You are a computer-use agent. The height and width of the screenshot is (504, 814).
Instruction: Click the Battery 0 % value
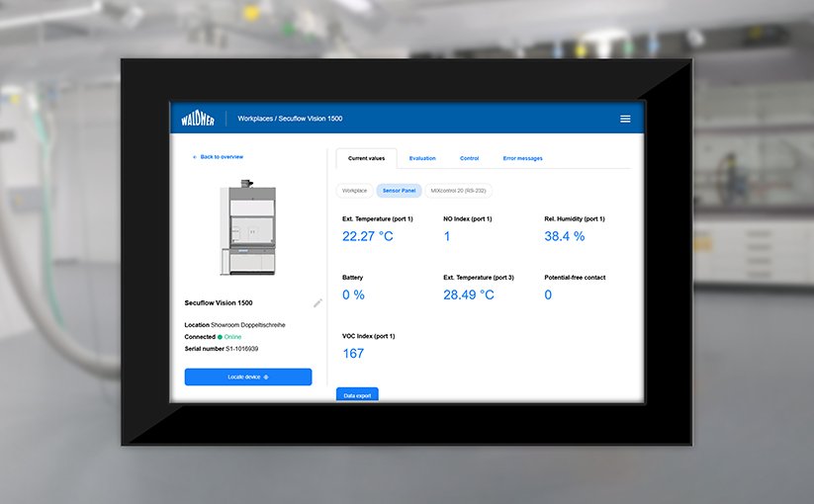(353, 295)
